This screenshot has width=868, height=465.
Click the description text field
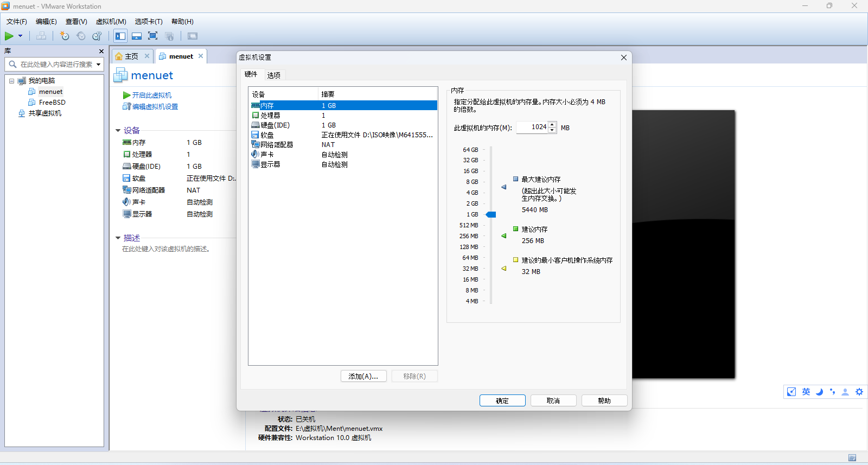point(166,249)
